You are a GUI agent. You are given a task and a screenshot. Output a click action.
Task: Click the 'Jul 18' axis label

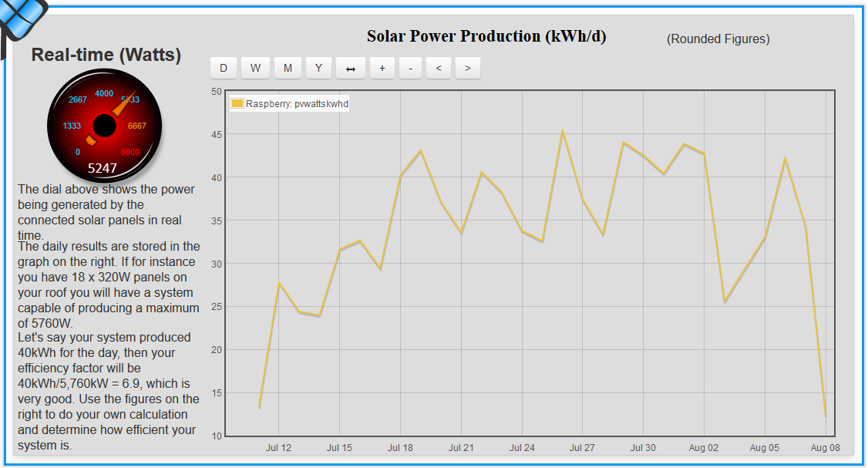click(400, 447)
